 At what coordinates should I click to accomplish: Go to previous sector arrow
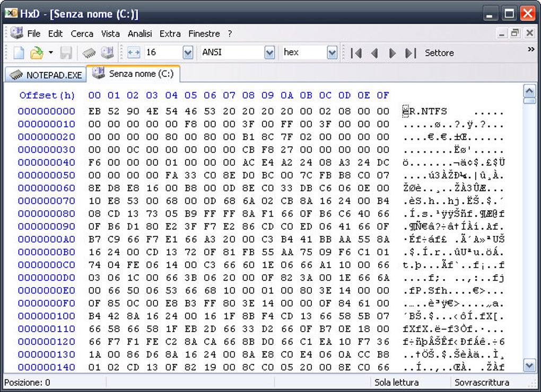pos(374,53)
